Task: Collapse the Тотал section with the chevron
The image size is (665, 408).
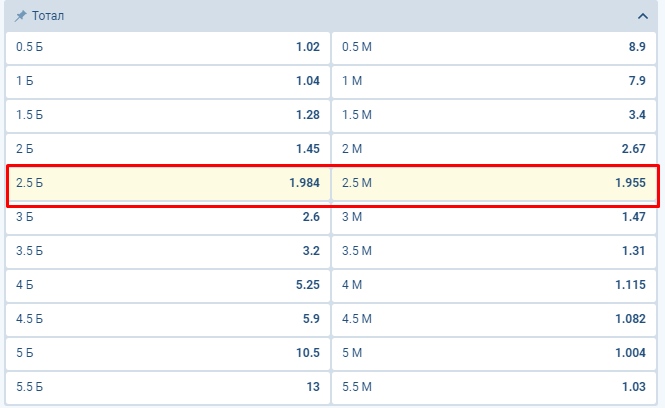Action: pyautogui.click(x=642, y=17)
